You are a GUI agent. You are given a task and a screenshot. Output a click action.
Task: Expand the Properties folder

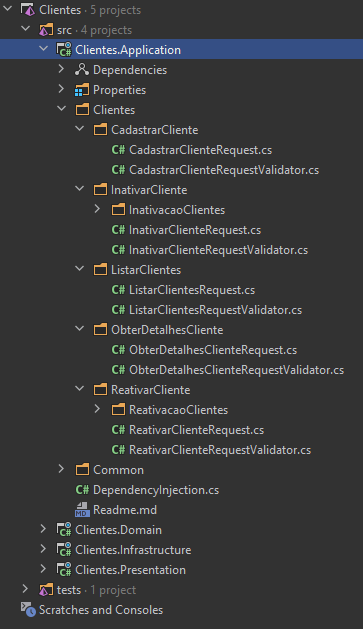[61, 89]
